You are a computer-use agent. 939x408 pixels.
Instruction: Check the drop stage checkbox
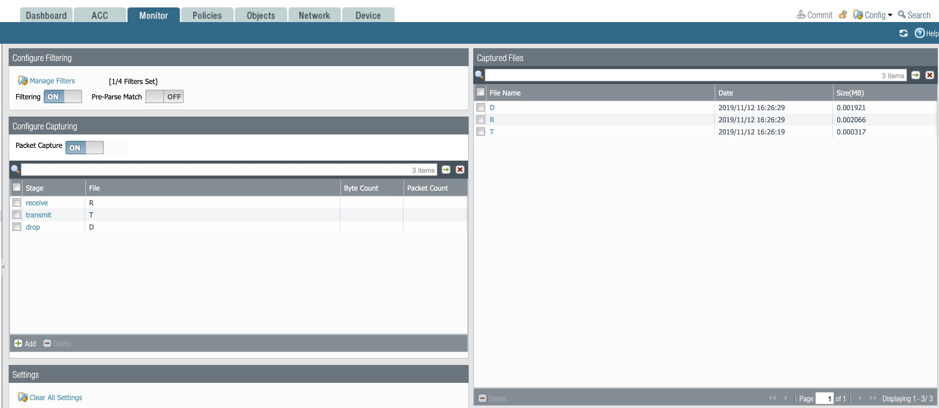tap(17, 227)
